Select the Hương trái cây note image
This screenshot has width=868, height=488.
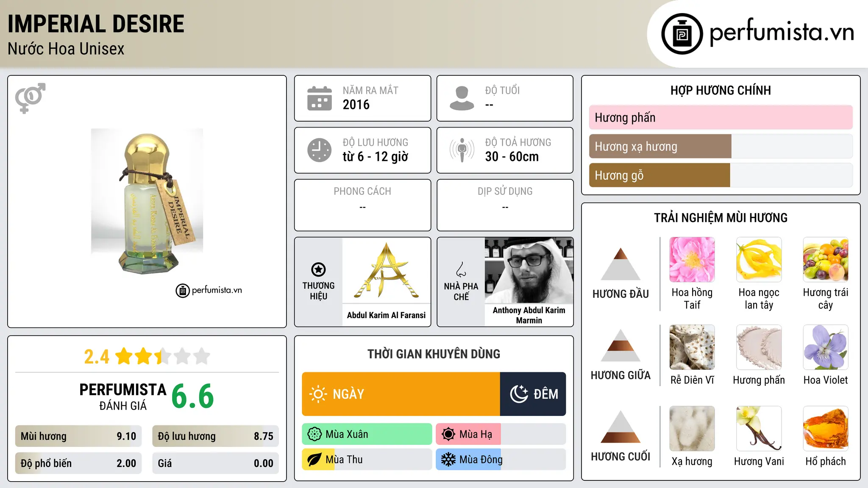[826, 260]
